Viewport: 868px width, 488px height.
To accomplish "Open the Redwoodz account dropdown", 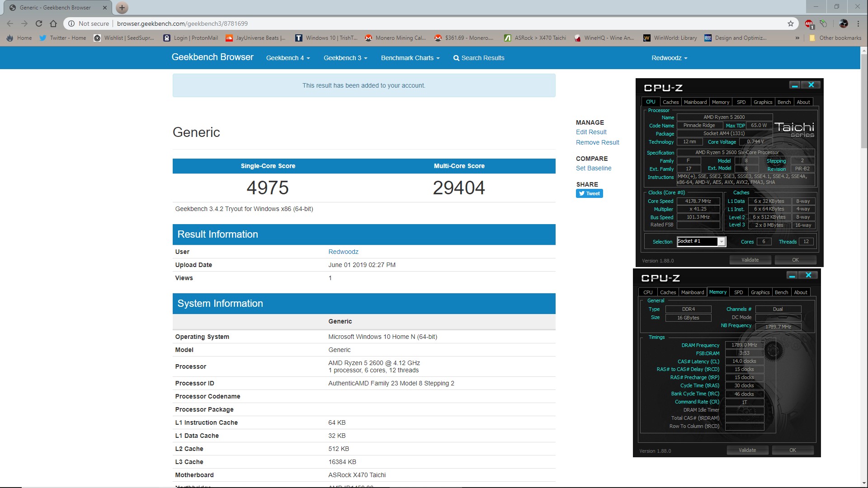I will tap(669, 58).
